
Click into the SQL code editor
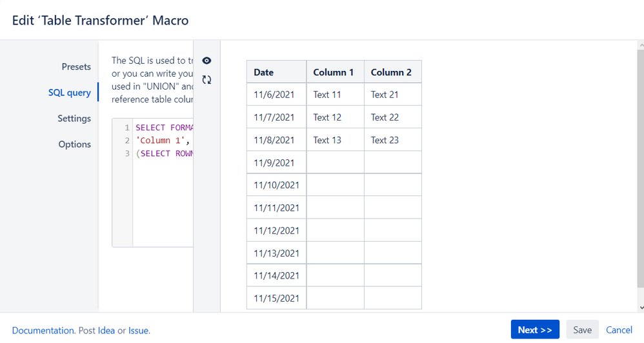pyautogui.click(x=163, y=193)
